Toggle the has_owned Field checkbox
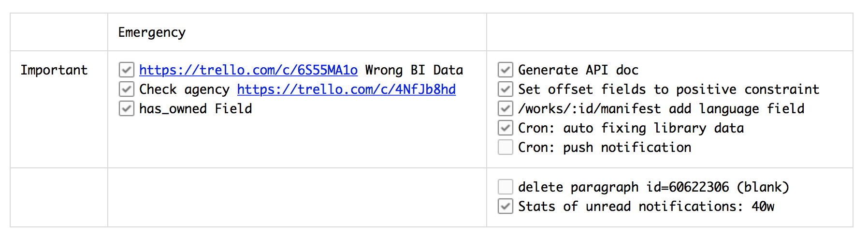This screenshot has height=239, width=868. (x=127, y=109)
